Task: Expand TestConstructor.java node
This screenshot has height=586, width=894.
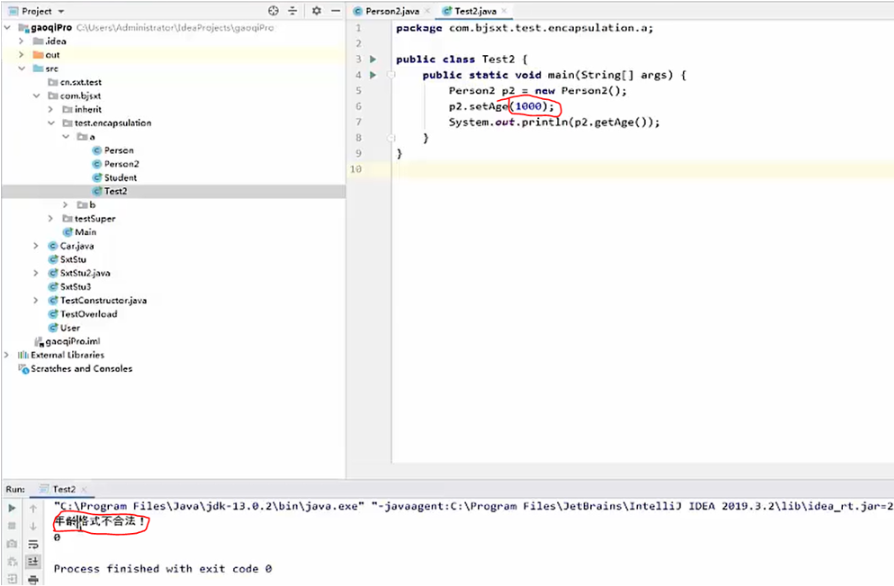Action: 36,300
